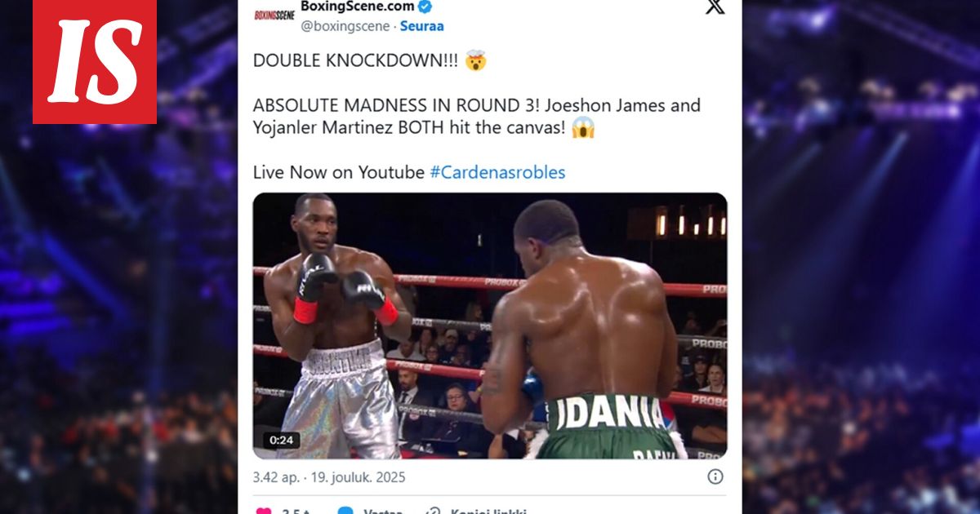Click the exploding head emoji
980x514 pixels.
475,60
